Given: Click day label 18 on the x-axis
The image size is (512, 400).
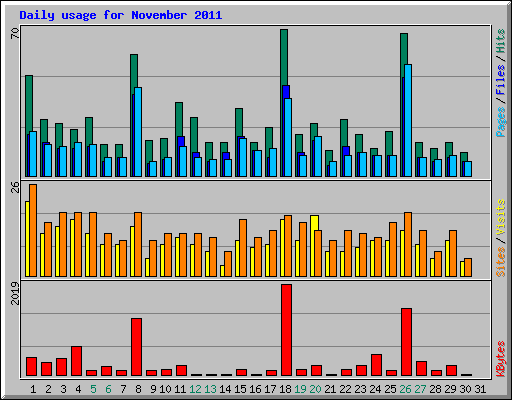Looking at the screenshot, I should coord(285,389).
